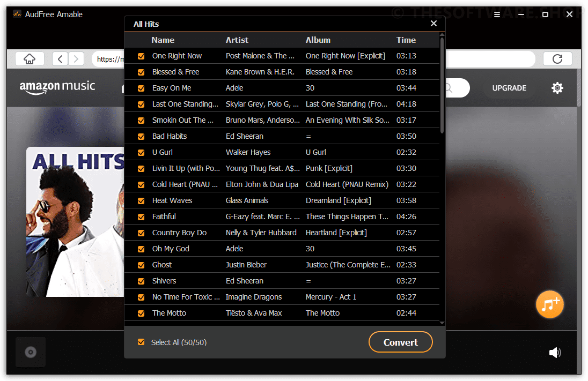Click artist Walker Hayes

(x=248, y=153)
